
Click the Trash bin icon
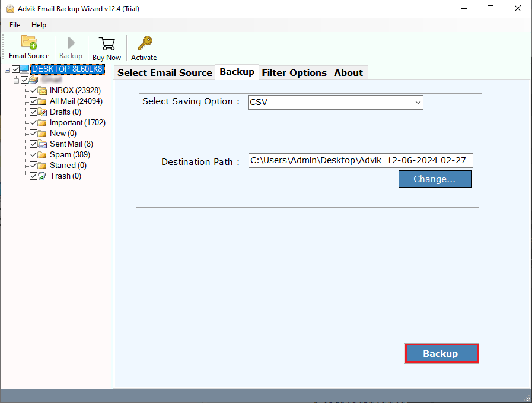pyautogui.click(x=42, y=176)
